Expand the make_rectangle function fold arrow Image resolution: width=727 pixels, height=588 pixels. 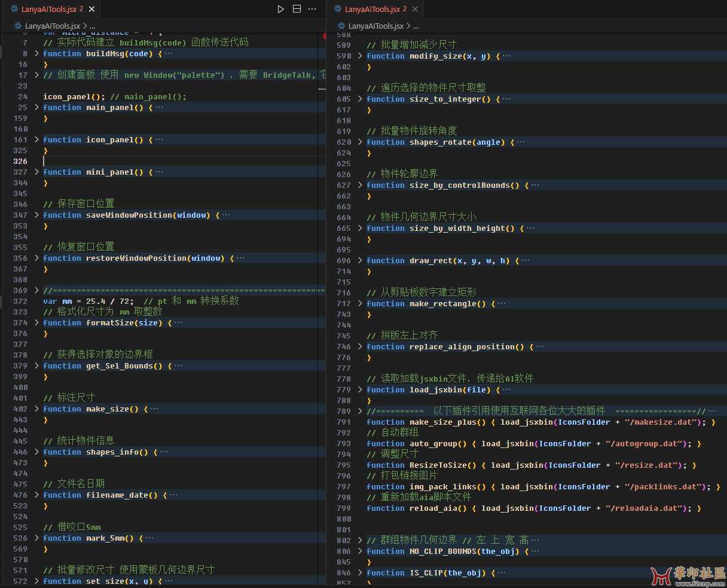tap(360, 304)
